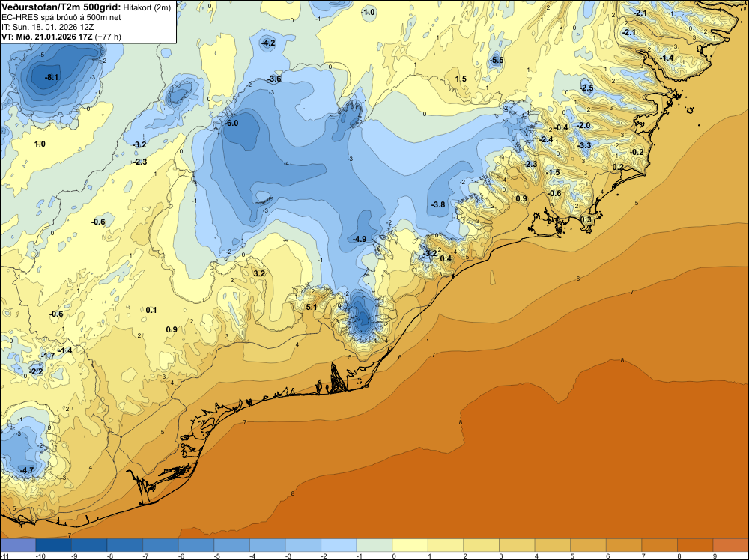Click the -3.8 temperature value
The height and width of the screenshot is (560, 749).
point(438,204)
